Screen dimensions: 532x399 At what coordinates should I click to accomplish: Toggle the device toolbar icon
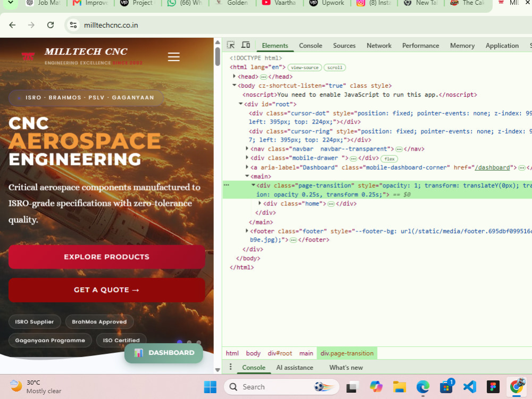246,45
